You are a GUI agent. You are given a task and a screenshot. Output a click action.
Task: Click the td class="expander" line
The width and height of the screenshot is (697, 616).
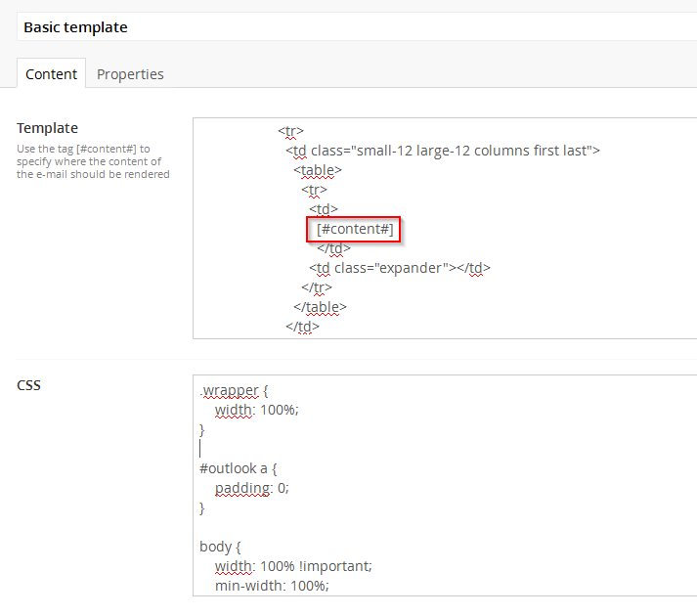(399, 268)
